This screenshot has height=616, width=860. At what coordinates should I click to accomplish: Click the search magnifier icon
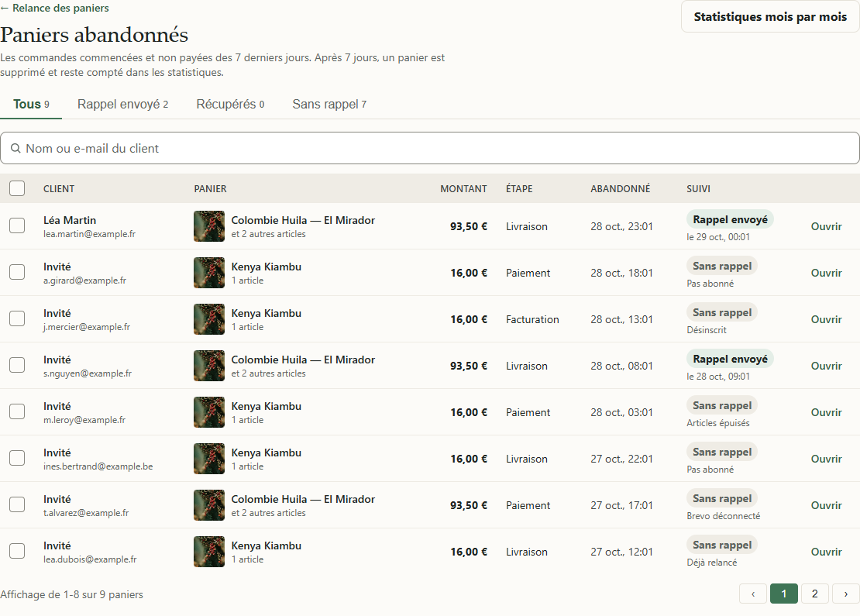[16, 149]
